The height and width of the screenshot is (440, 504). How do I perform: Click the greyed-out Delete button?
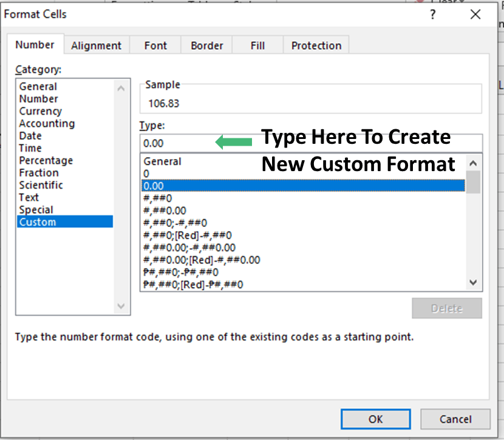click(447, 308)
